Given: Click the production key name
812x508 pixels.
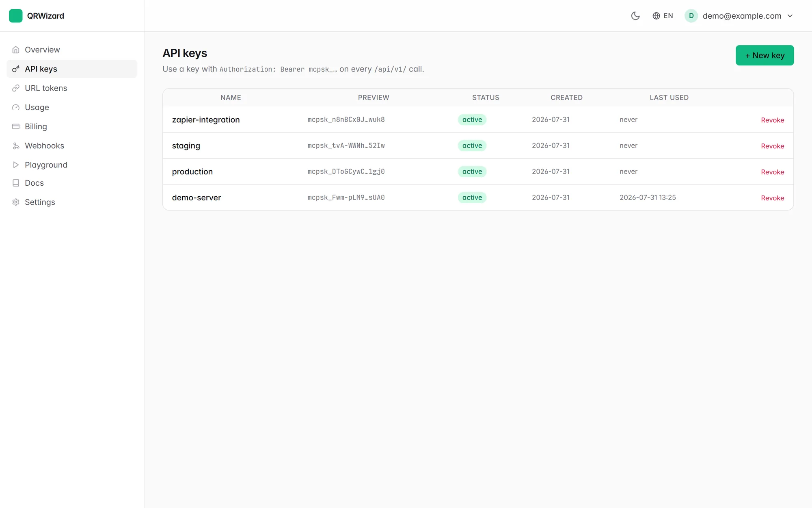Looking at the screenshot, I should click(x=192, y=172).
